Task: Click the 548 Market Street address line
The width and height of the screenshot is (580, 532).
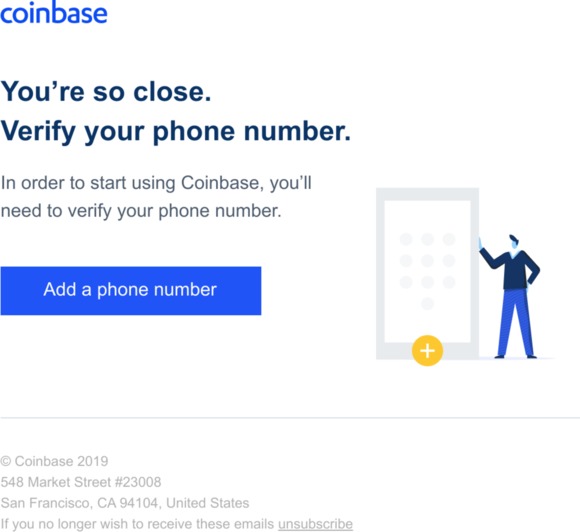Action: 81,482
